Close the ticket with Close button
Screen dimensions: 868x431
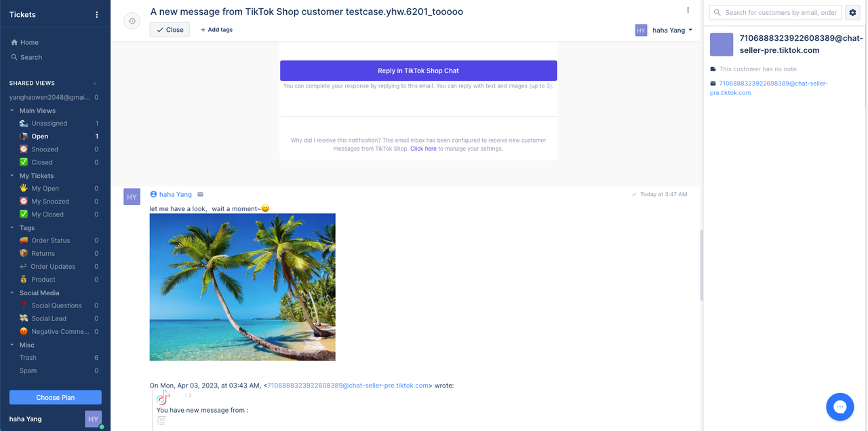170,30
